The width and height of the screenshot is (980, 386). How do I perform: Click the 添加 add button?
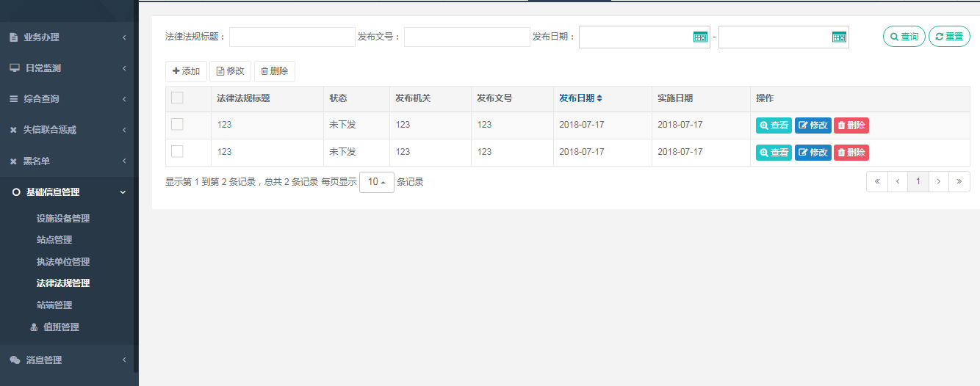(x=186, y=71)
